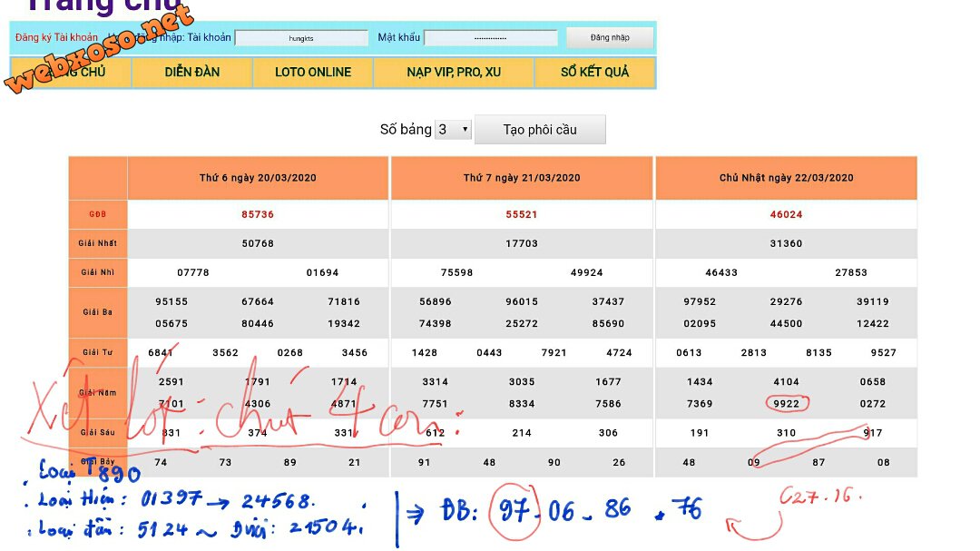Select the Giải Nhì row label
The height and width of the screenshot is (551, 980).
(x=97, y=272)
